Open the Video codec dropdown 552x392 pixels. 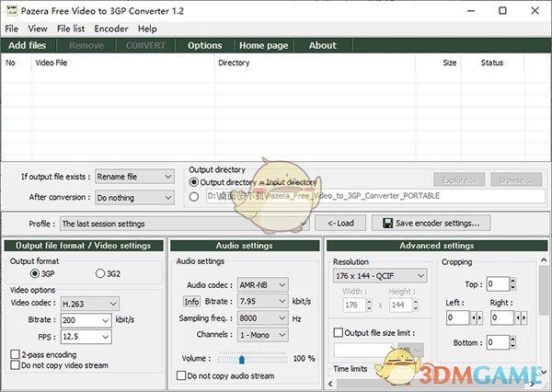(x=90, y=304)
